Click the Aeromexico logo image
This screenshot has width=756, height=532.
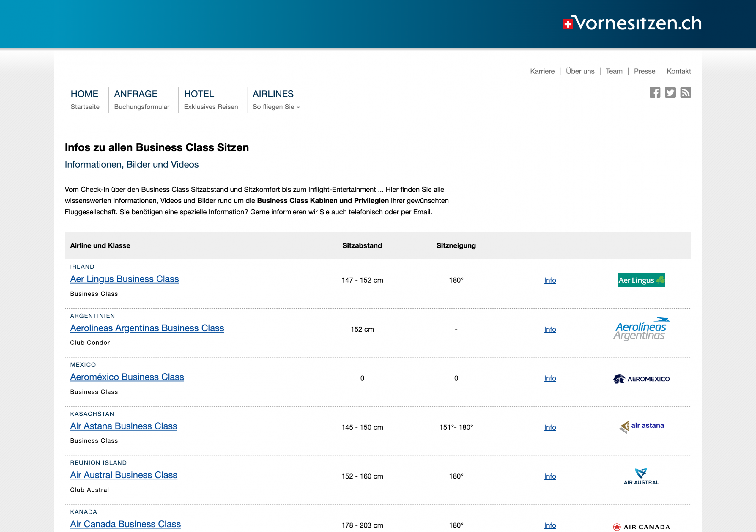pos(641,379)
